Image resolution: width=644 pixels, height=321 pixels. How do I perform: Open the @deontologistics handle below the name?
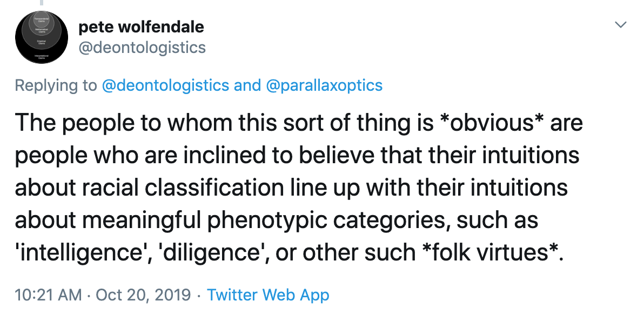click(x=142, y=48)
